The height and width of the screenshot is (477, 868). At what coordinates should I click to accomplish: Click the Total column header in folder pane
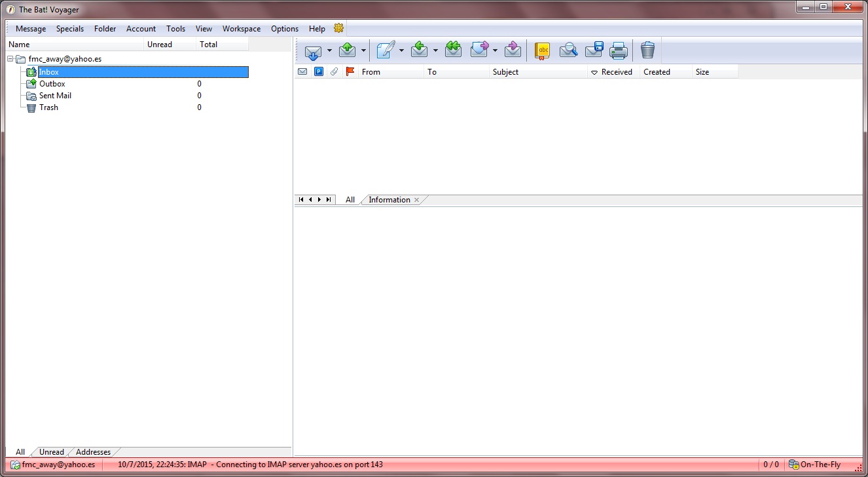pos(222,45)
